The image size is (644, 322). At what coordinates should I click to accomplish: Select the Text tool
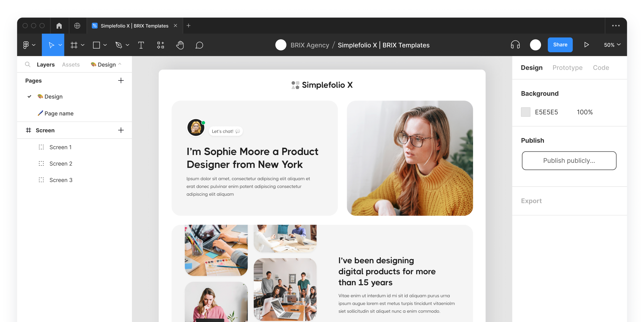[x=141, y=45]
